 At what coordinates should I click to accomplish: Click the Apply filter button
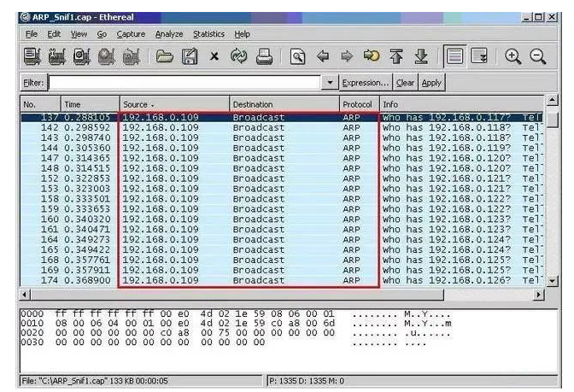click(x=432, y=83)
